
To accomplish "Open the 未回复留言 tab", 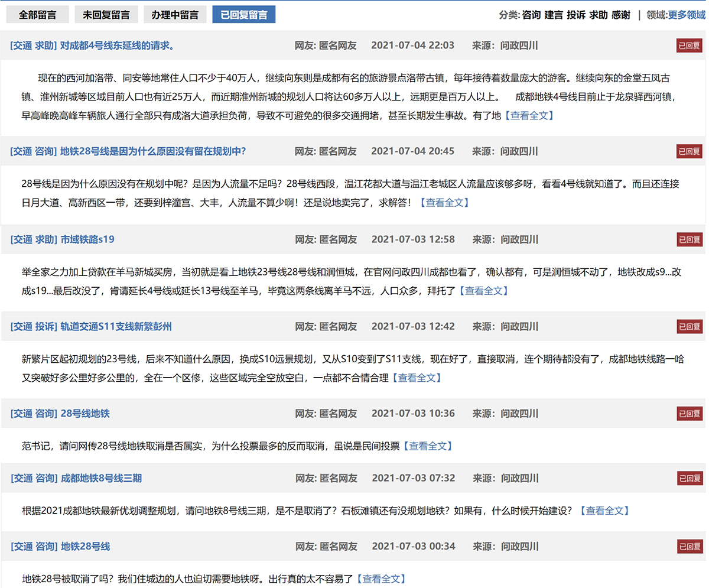I will click(106, 15).
